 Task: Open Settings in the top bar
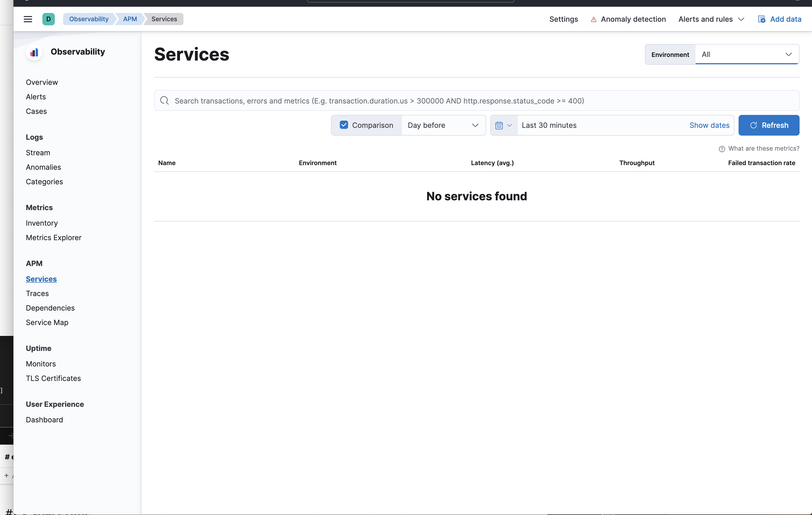coord(563,19)
